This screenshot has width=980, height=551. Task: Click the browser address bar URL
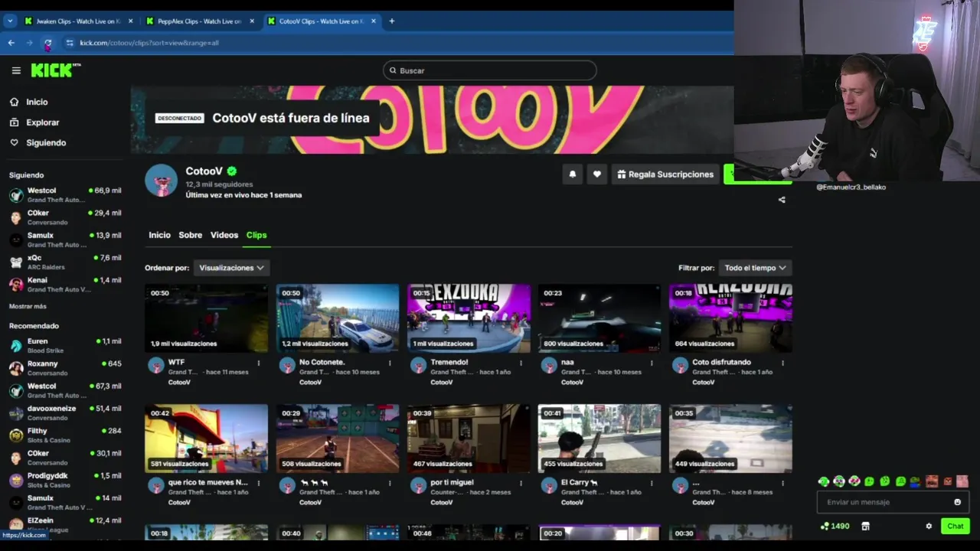tap(149, 43)
